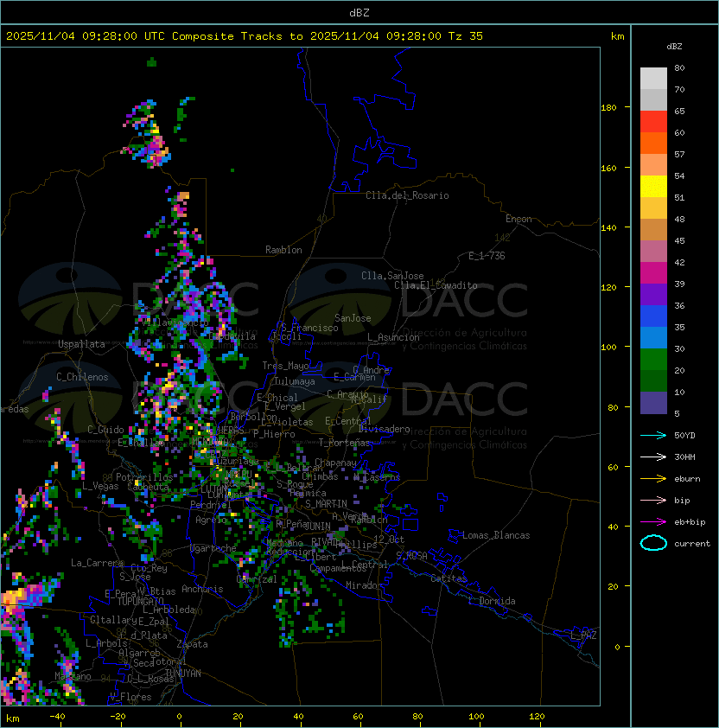This screenshot has width=719, height=728.
Task: Click the Composite Tracks timestamp header text
Action: coord(245,36)
